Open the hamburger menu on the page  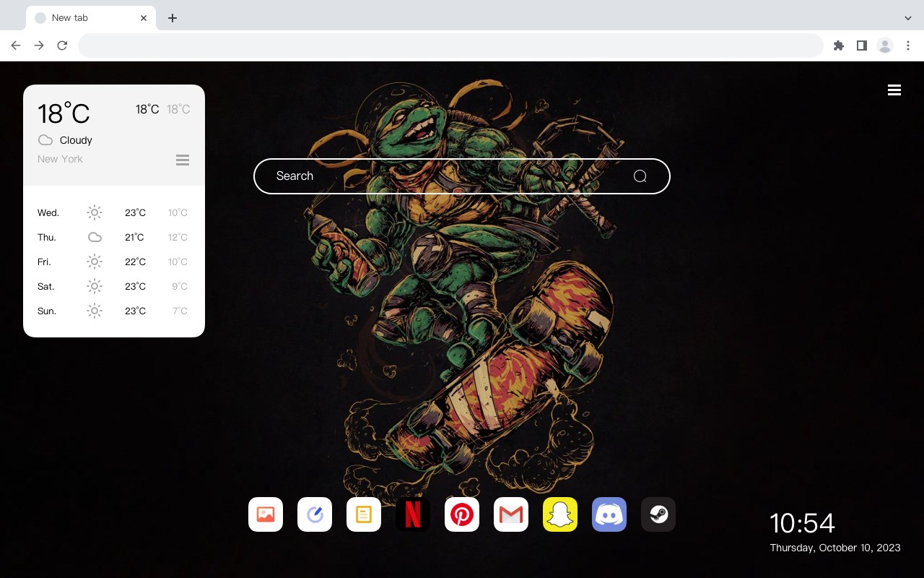tap(894, 90)
